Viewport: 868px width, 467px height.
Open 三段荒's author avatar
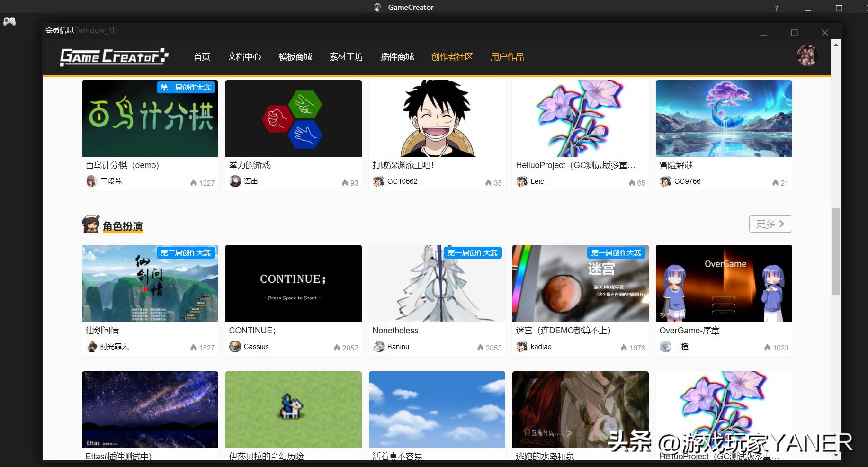point(92,181)
